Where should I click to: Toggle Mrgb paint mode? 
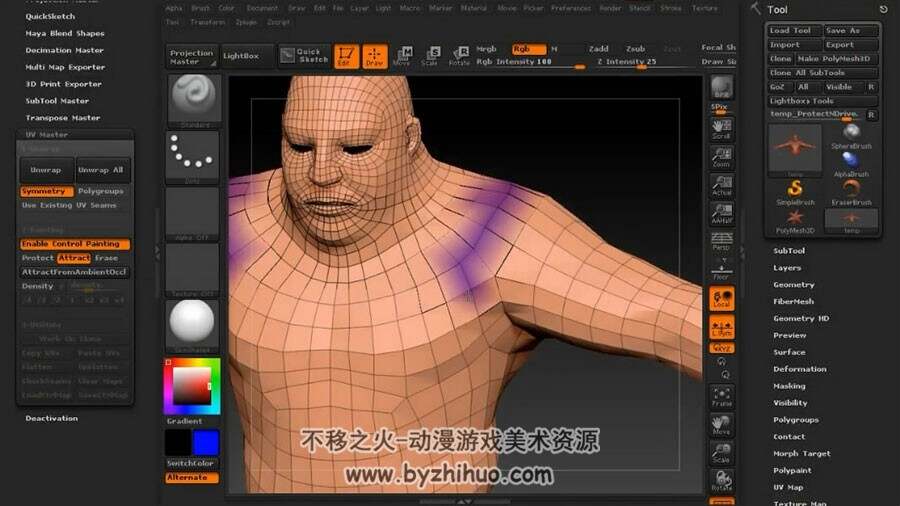click(487, 49)
